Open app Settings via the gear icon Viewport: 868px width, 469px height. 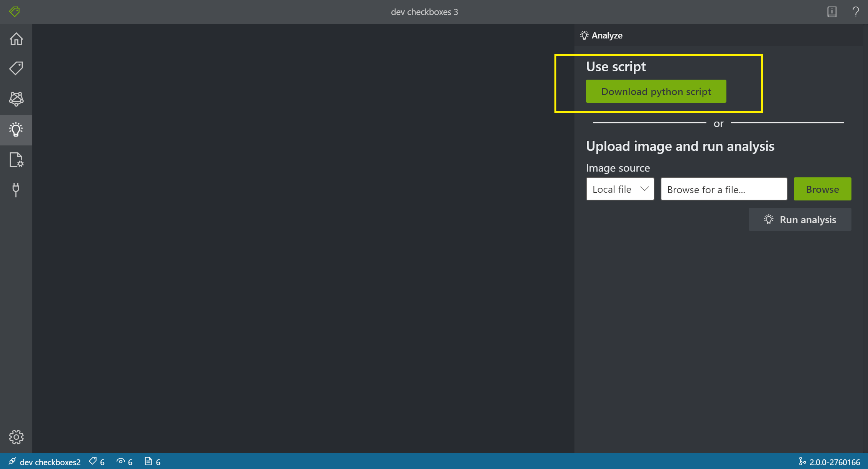(x=16, y=437)
